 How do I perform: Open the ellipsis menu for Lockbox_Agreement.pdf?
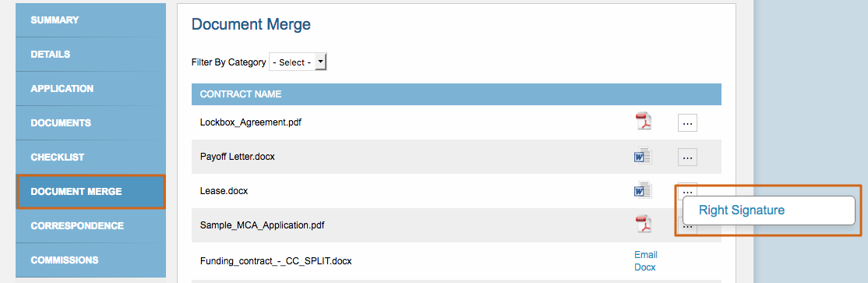(687, 123)
